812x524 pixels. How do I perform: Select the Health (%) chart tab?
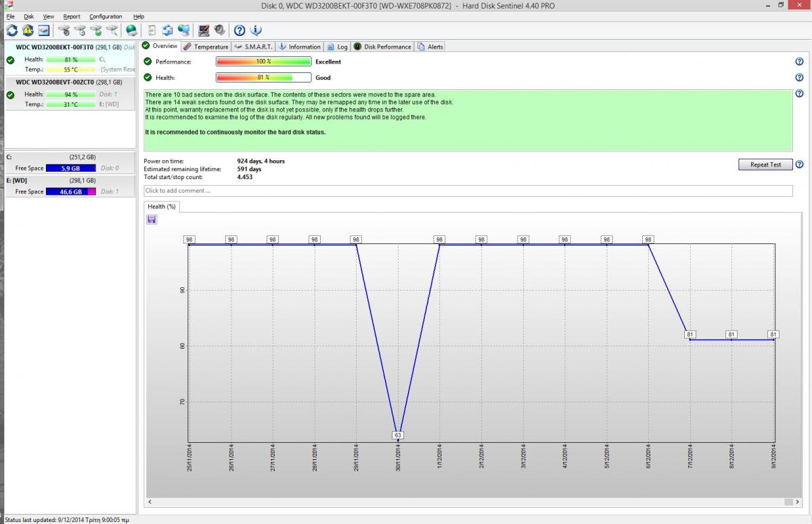162,207
